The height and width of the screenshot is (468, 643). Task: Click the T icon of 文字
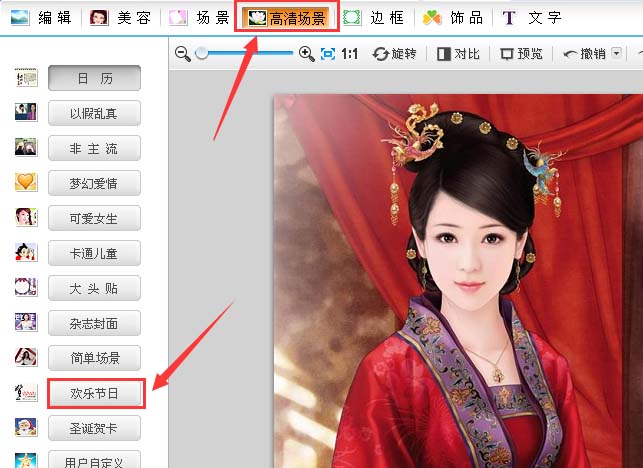click(509, 18)
